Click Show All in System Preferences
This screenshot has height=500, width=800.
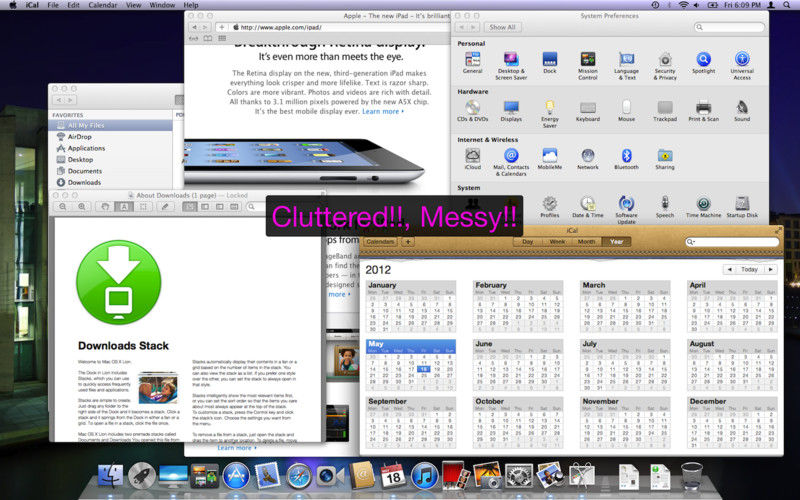click(x=502, y=27)
